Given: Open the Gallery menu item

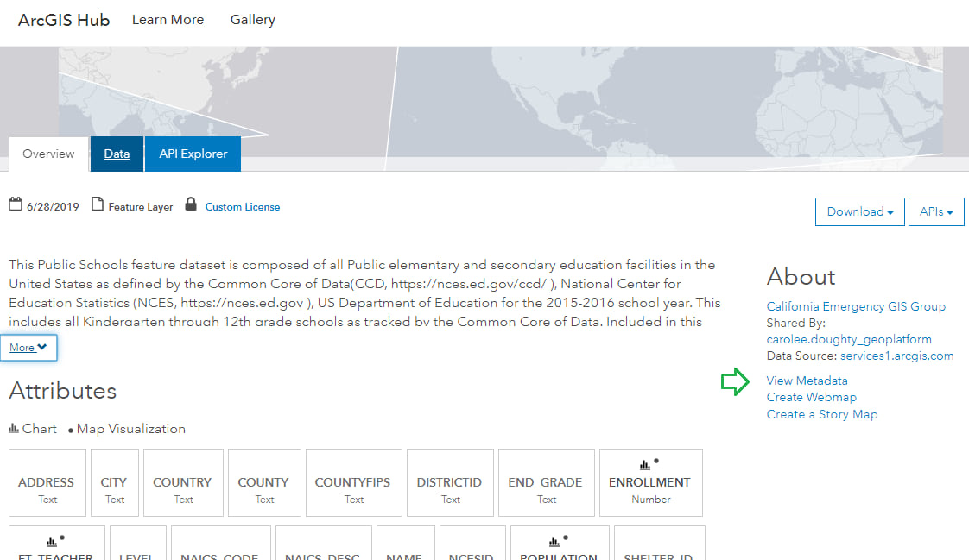Looking at the screenshot, I should (x=252, y=20).
